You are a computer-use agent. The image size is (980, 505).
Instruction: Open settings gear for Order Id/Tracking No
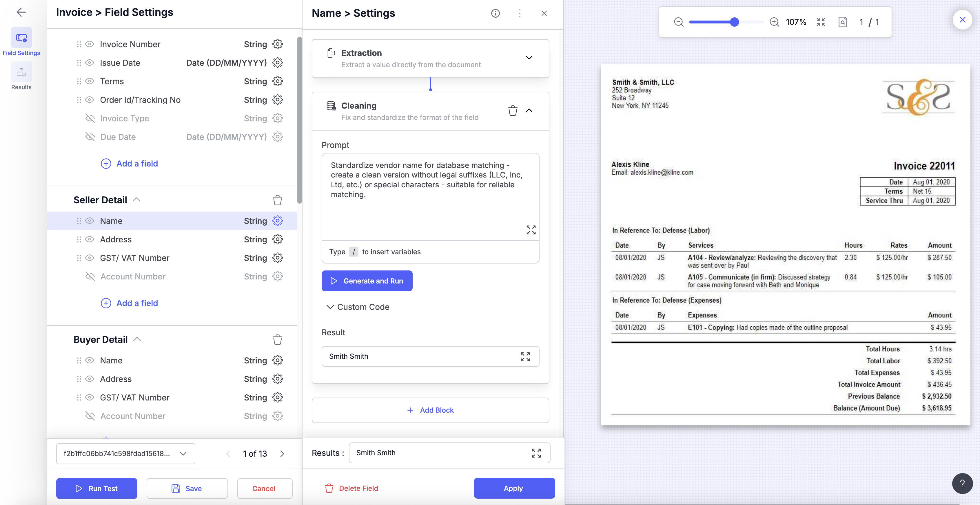click(278, 100)
